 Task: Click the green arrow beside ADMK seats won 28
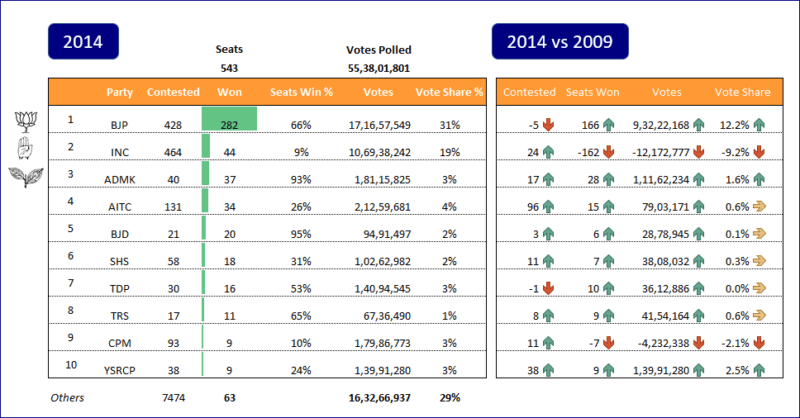point(609,179)
